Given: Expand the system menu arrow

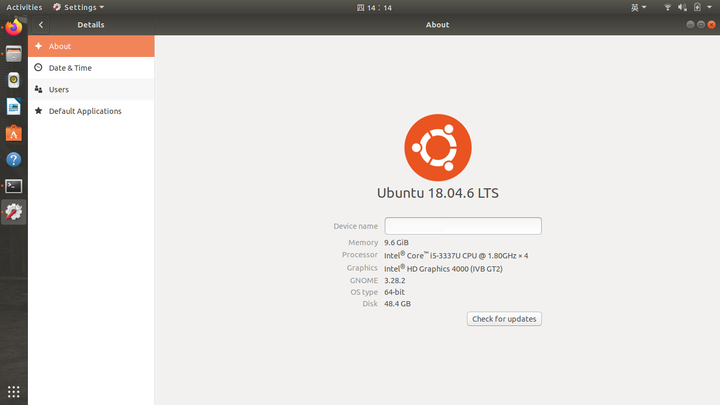Looking at the screenshot, I should [709, 7].
